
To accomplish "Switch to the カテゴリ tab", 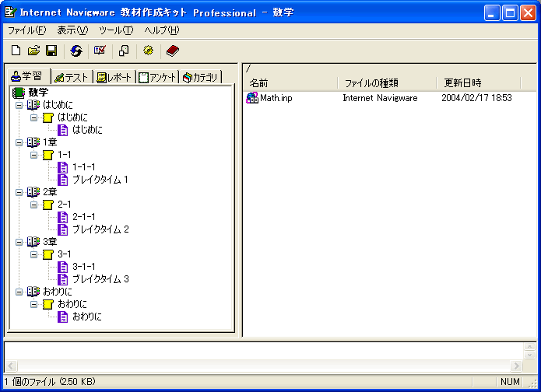I will click(x=200, y=78).
